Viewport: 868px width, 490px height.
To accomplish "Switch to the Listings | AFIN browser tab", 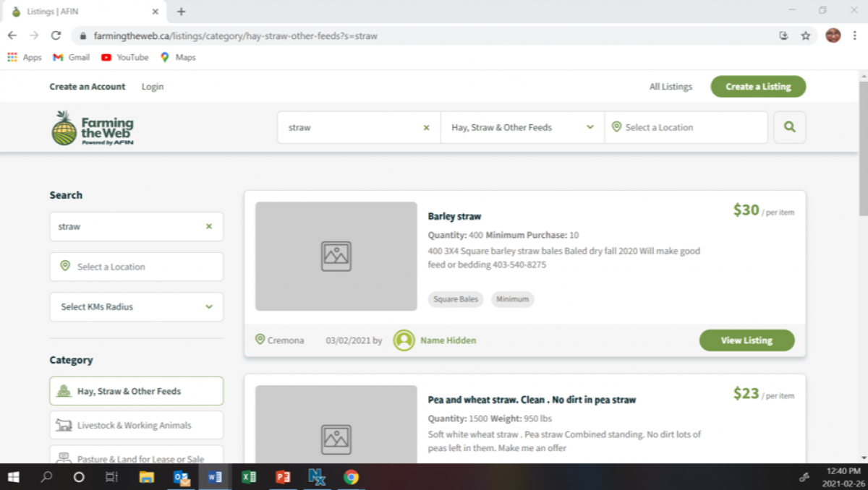I will (83, 12).
